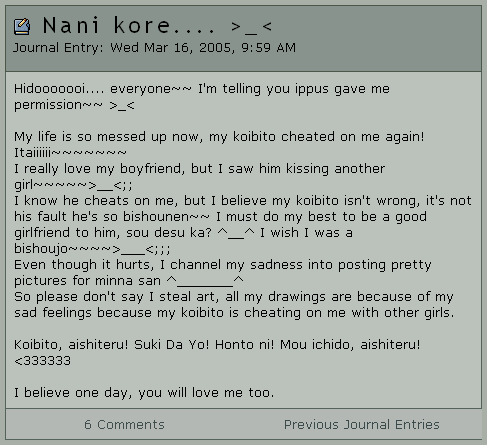Image resolution: width=487 pixels, height=445 pixels.
Task: Open Previous Journal Entries link
Action: [x=362, y=425]
